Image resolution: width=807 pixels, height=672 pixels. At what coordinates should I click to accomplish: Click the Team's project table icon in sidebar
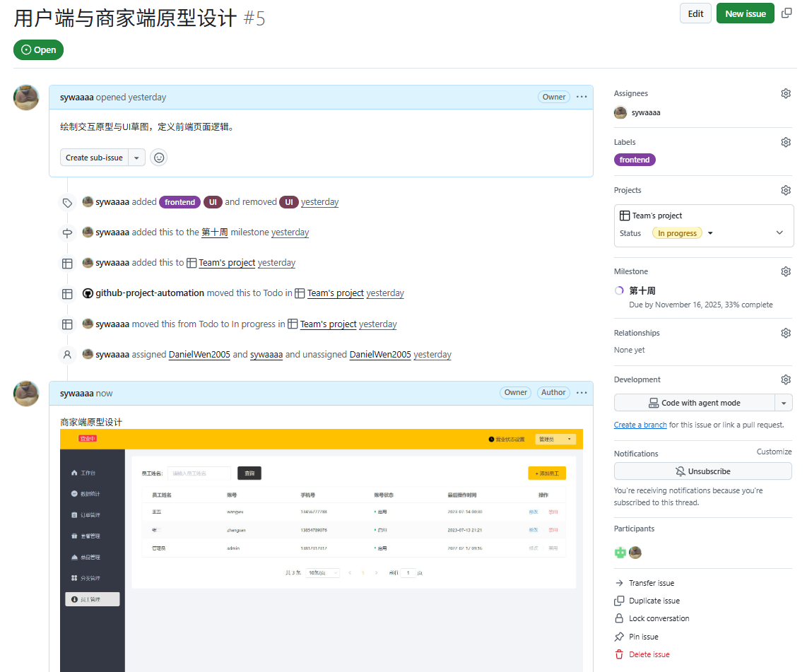pyautogui.click(x=624, y=216)
